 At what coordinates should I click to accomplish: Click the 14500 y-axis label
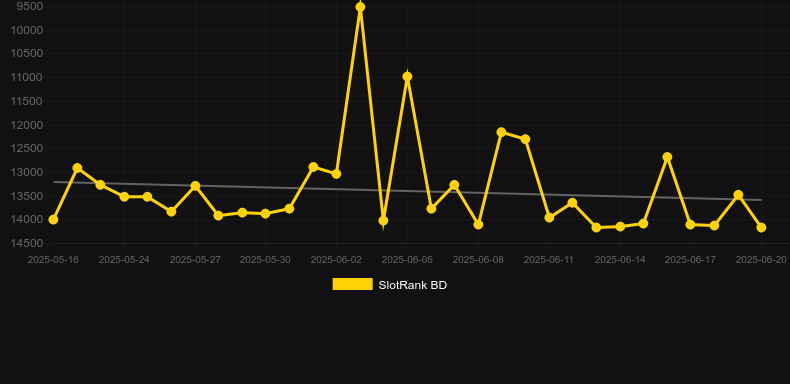pyautogui.click(x=27, y=243)
